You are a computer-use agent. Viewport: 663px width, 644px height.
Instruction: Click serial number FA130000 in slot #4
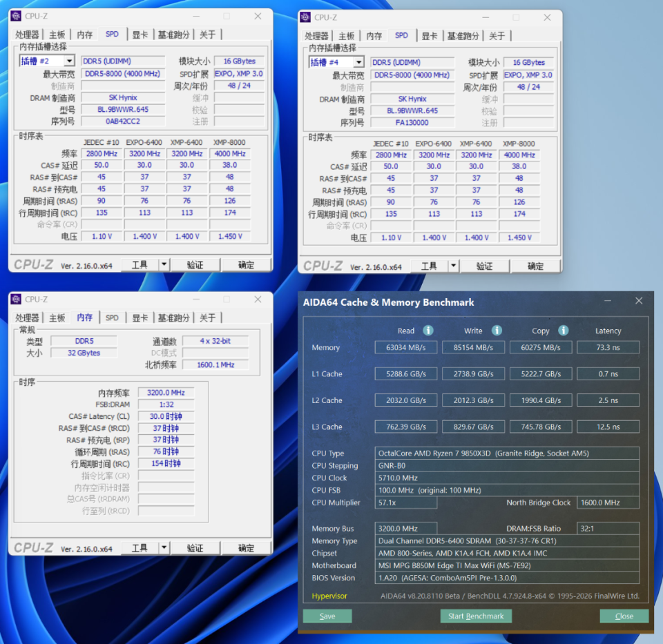412,123
